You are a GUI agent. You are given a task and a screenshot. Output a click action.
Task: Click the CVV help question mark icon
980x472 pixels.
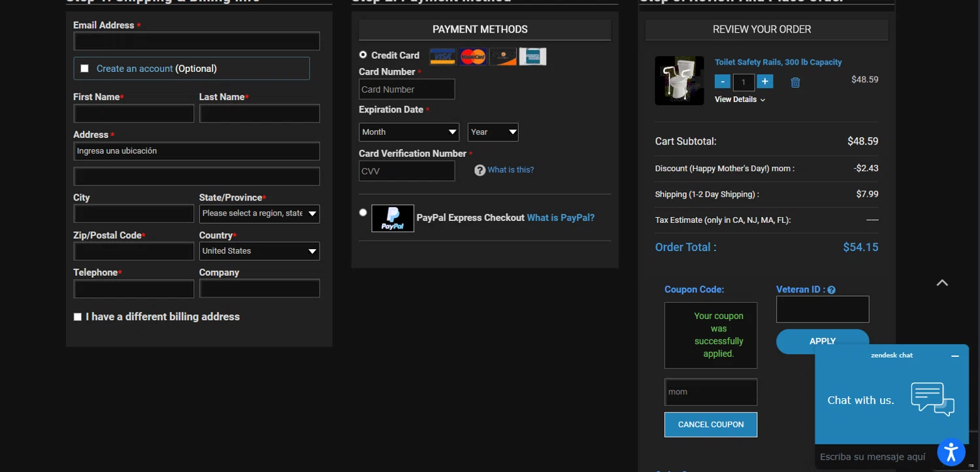[x=480, y=170]
